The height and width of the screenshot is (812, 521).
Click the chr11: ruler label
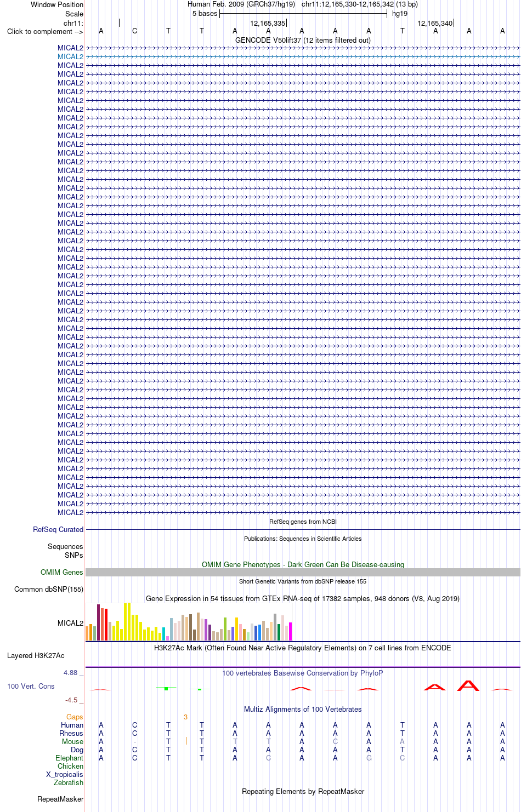(x=73, y=23)
